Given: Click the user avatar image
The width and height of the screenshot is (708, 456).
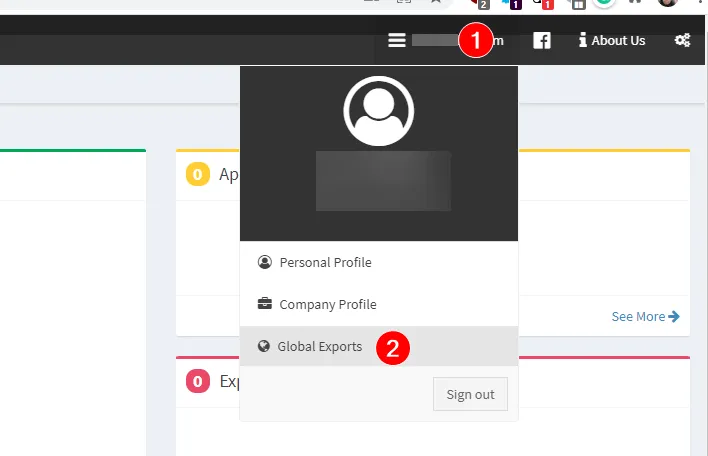Looking at the screenshot, I should tap(379, 110).
